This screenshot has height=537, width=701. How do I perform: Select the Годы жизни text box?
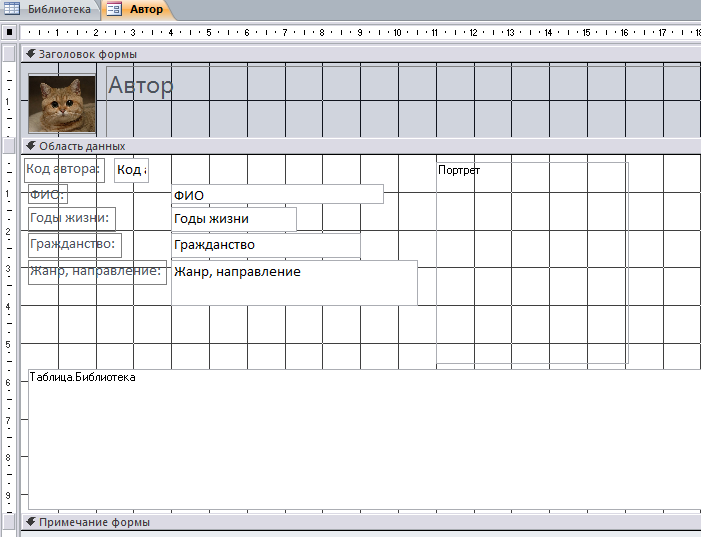234,219
